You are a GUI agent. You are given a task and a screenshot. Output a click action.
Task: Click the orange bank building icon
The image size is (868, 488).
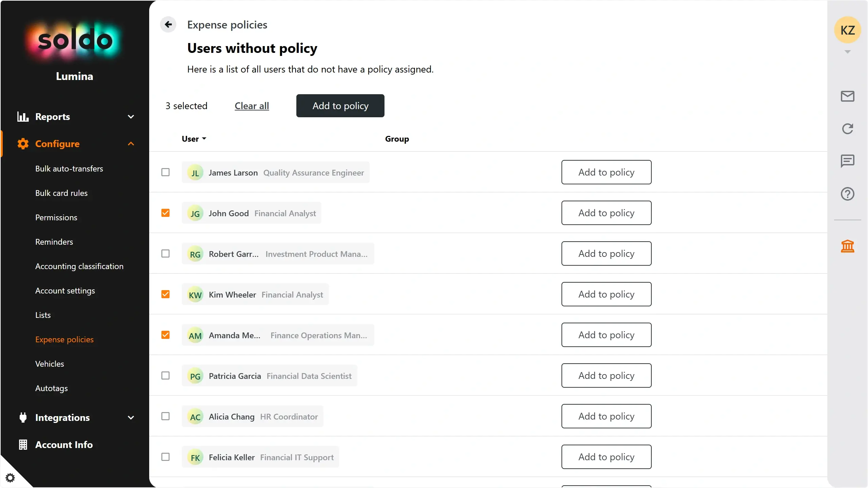847,246
